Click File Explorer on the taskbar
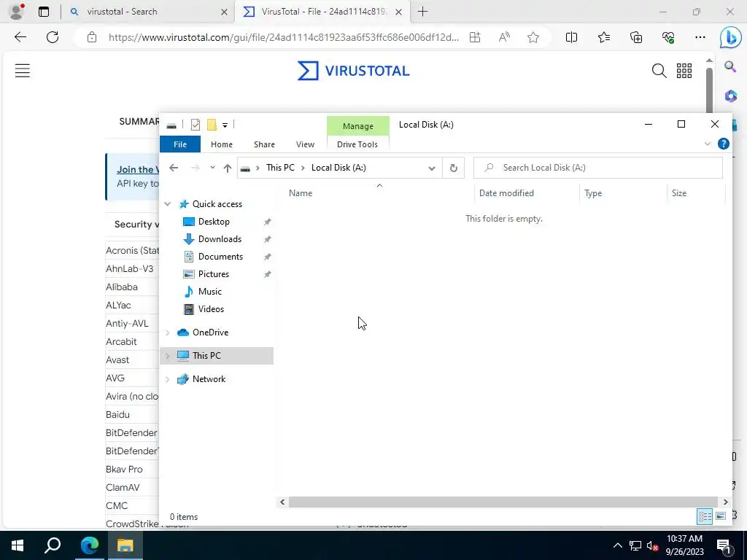Image resolution: width=747 pixels, height=560 pixels. [125, 545]
